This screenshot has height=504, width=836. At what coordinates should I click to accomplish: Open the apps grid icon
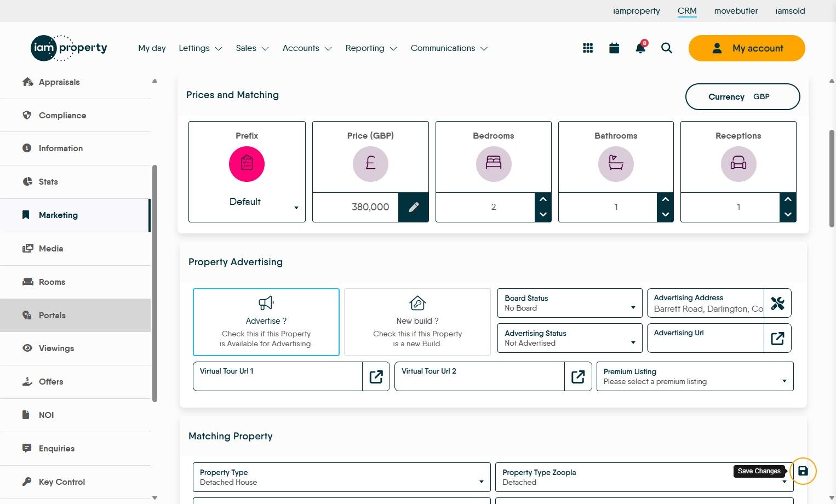coord(588,48)
